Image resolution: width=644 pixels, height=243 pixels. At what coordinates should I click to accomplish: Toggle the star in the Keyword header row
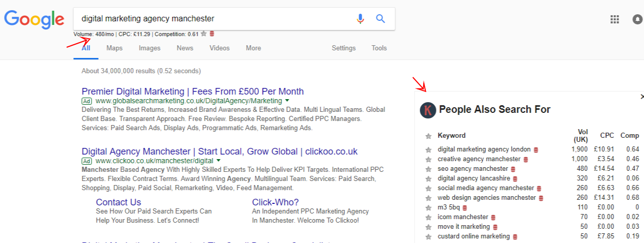tap(428, 136)
